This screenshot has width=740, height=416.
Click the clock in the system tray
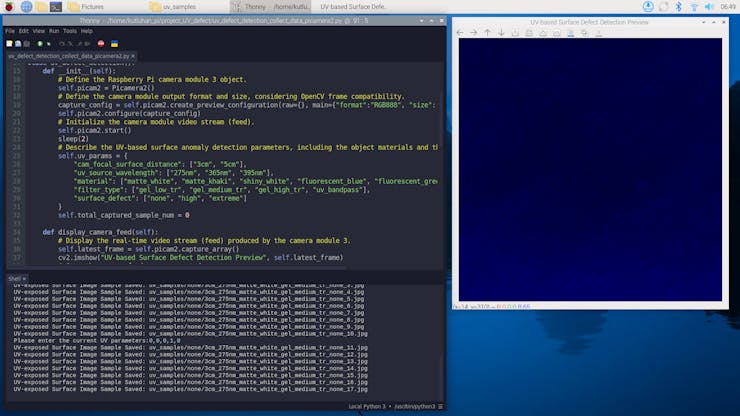click(x=728, y=7)
